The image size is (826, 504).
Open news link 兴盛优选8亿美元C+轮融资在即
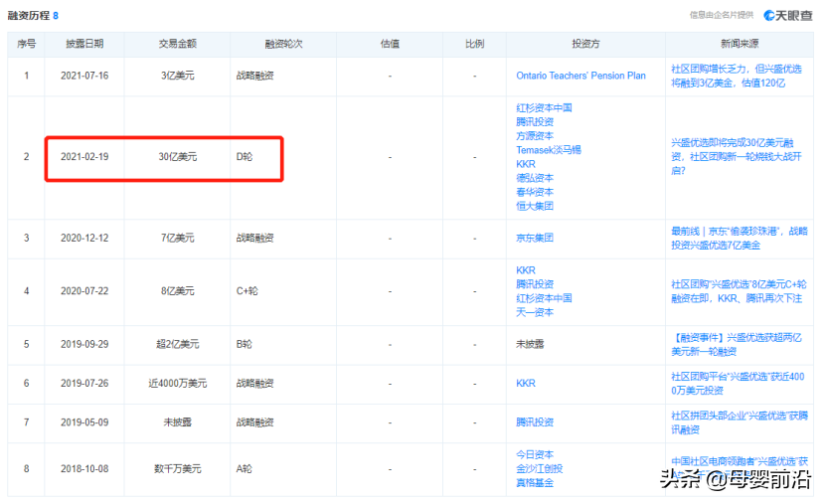(x=739, y=291)
